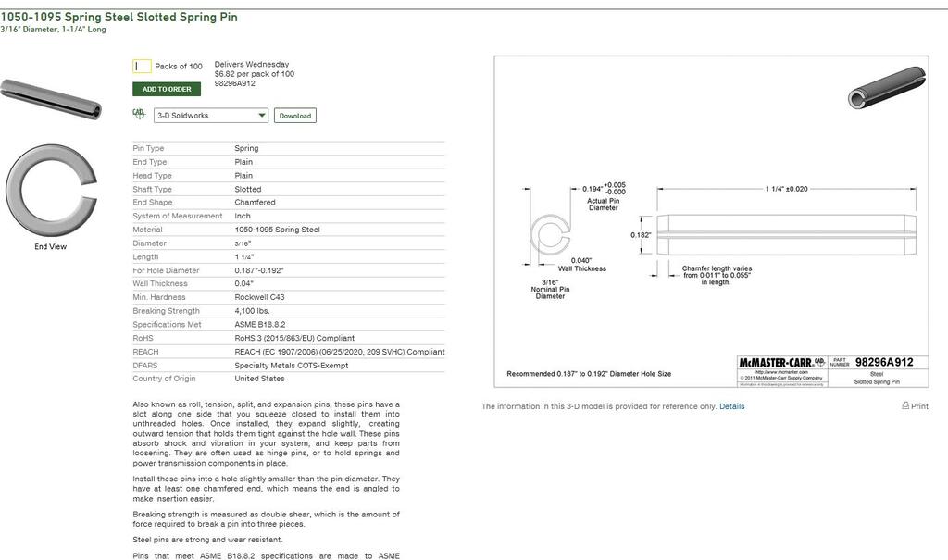Click the printer icon next to Print

pos(905,405)
